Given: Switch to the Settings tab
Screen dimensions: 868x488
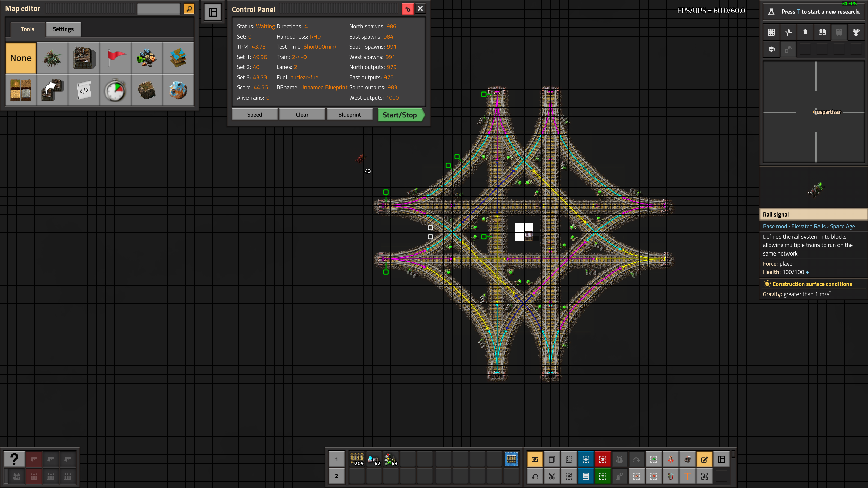Looking at the screenshot, I should point(63,29).
